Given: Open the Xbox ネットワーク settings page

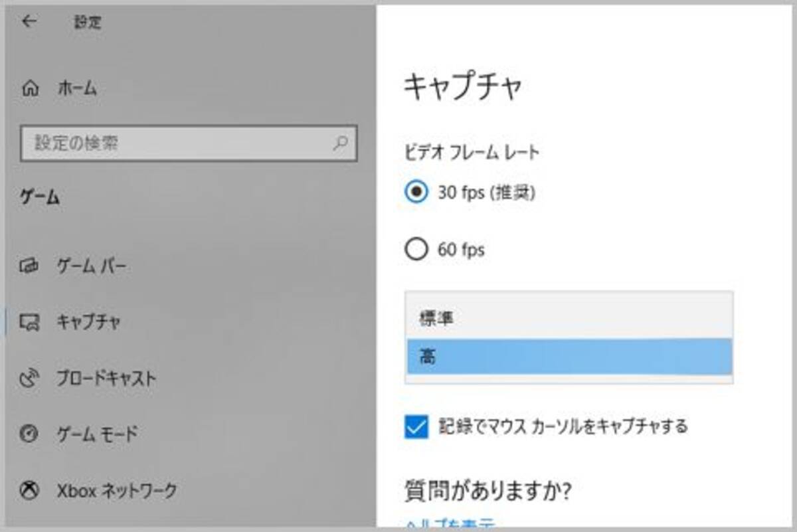Looking at the screenshot, I should (x=117, y=491).
